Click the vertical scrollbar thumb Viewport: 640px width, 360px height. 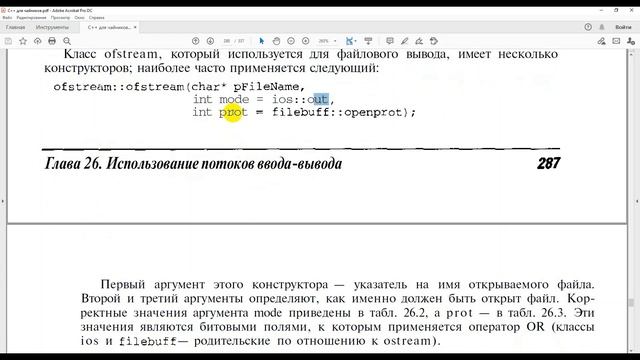tap(631, 302)
